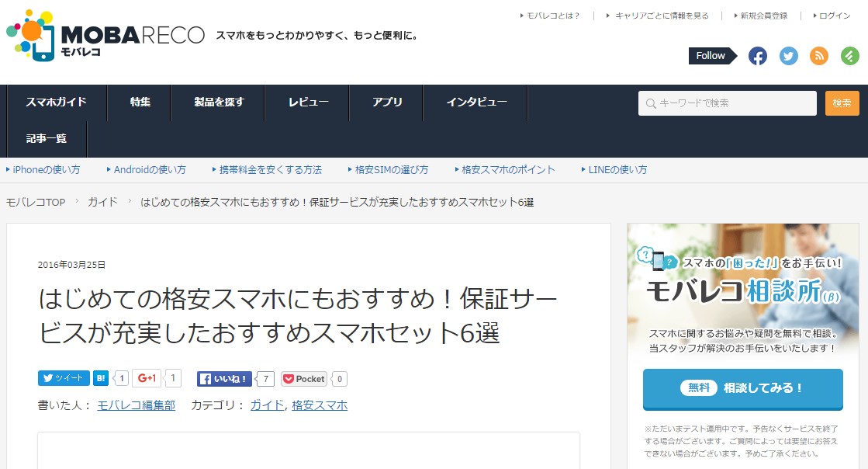
Task: Click the Facebook like count 7
Action: point(266,379)
